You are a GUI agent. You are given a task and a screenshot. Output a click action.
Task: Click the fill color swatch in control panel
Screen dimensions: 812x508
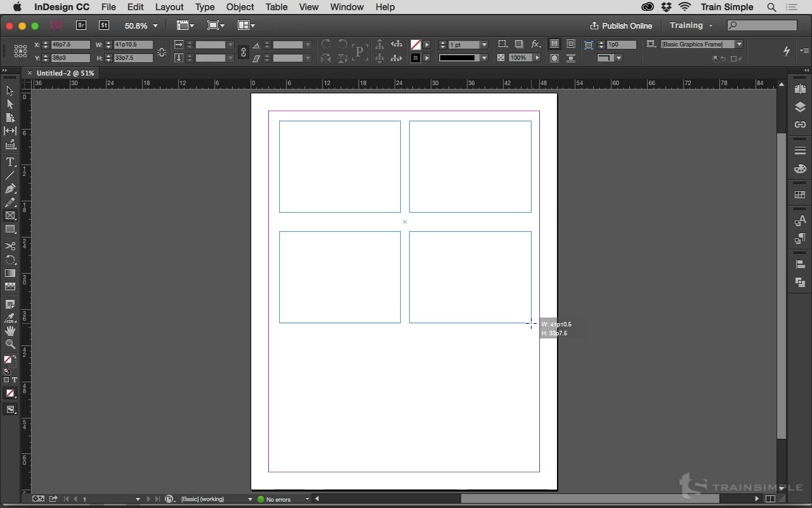(416, 44)
